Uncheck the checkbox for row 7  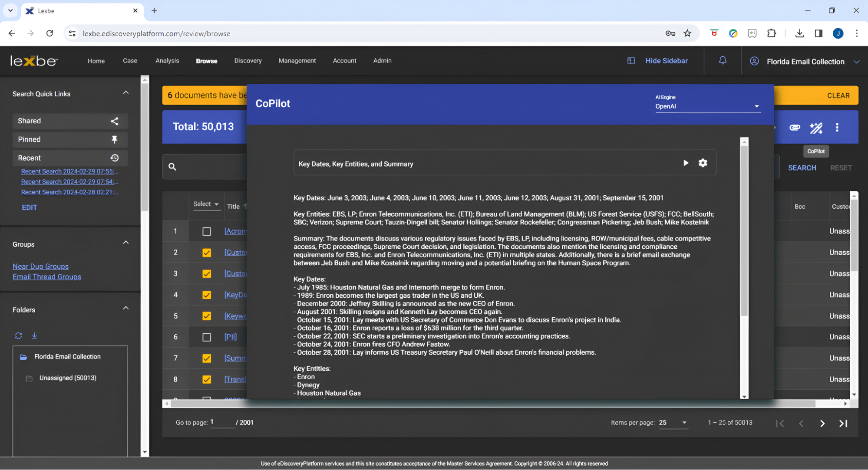[x=207, y=358]
